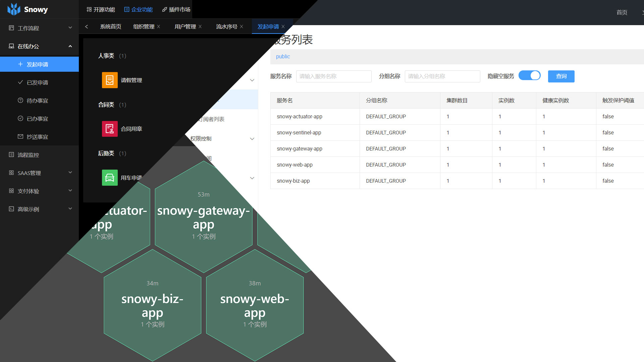Click the 人事类 category heading

pos(106,56)
